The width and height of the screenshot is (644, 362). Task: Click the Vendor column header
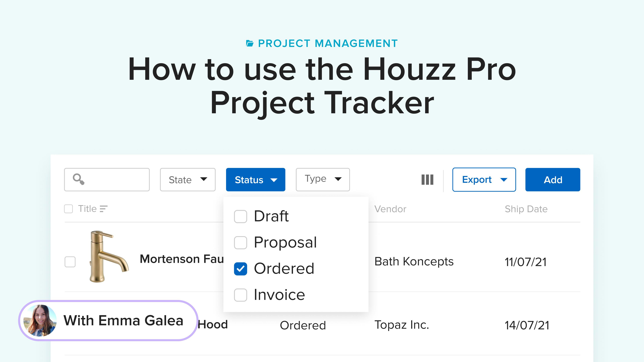[390, 209]
